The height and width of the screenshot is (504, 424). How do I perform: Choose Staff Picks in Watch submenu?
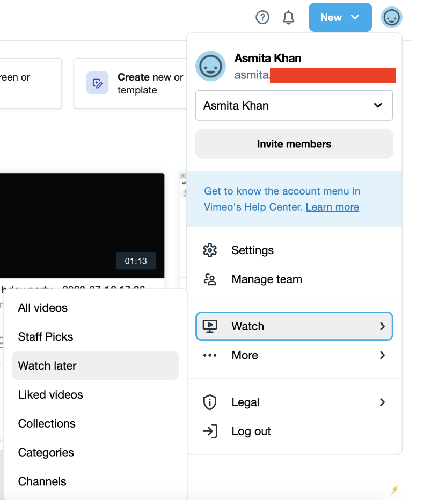pyautogui.click(x=46, y=337)
